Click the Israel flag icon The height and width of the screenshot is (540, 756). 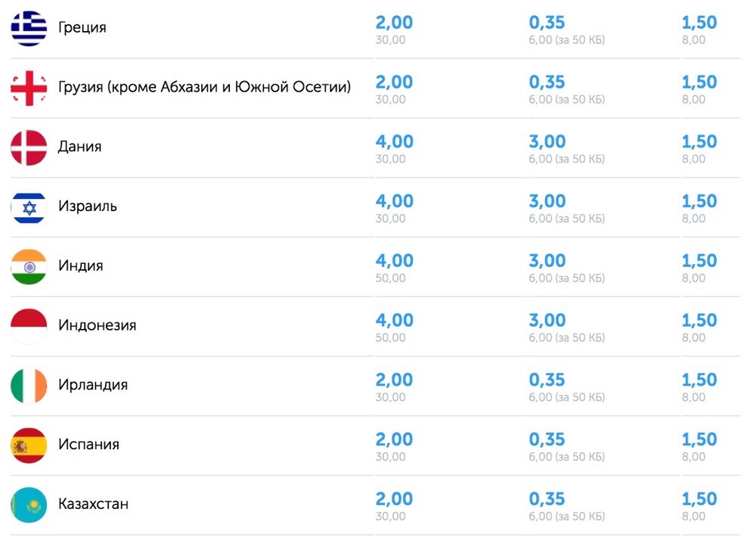click(x=29, y=207)
